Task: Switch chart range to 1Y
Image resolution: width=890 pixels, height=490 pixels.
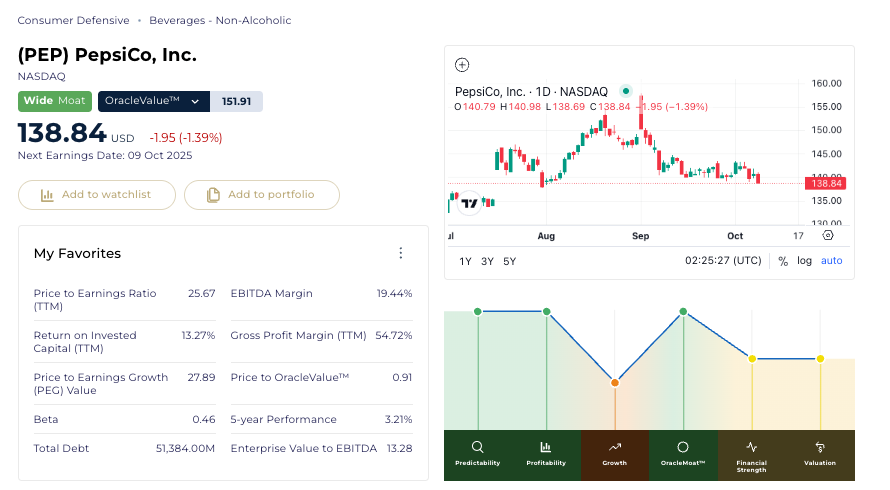Action: click(465, 261)
